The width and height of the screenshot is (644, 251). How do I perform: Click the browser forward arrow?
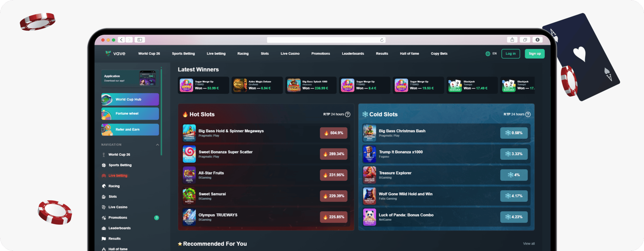[x=129, y=40]
